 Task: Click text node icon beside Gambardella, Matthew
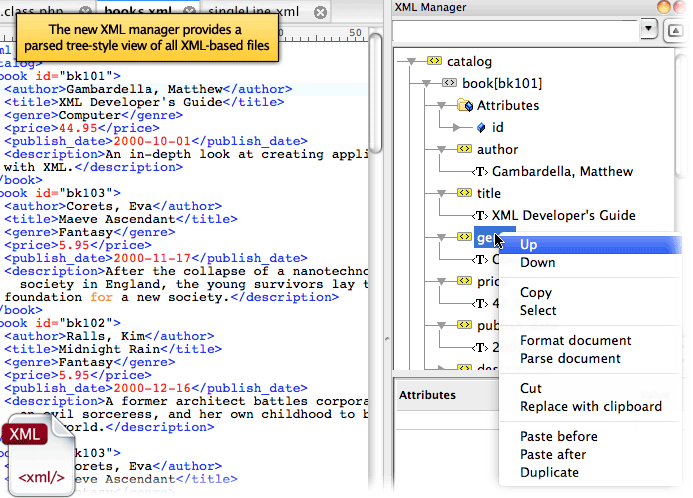[x=480, y=171]
